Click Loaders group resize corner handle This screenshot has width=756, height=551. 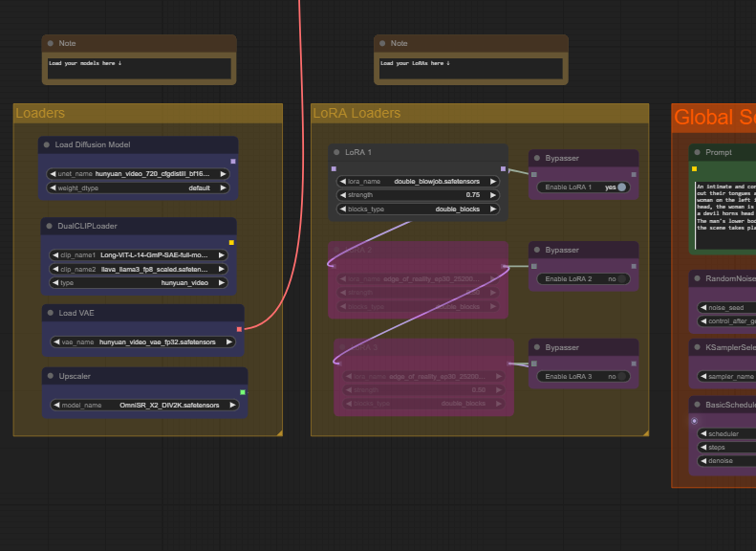280,433
